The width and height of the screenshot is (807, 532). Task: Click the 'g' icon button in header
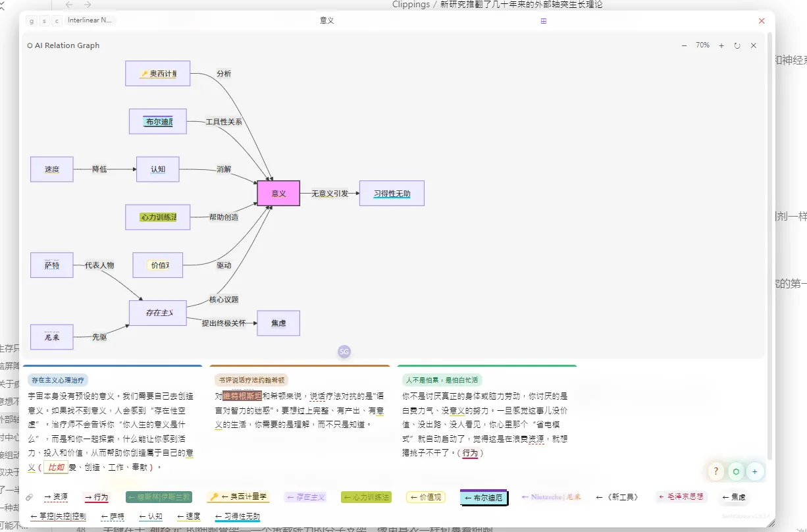32,20
